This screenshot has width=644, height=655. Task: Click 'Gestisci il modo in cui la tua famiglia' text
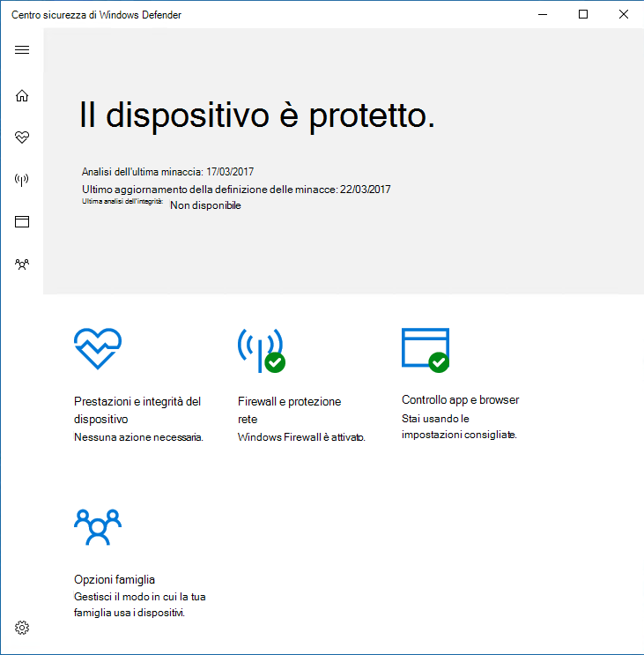pyautogui.click(x=140, y=605)
